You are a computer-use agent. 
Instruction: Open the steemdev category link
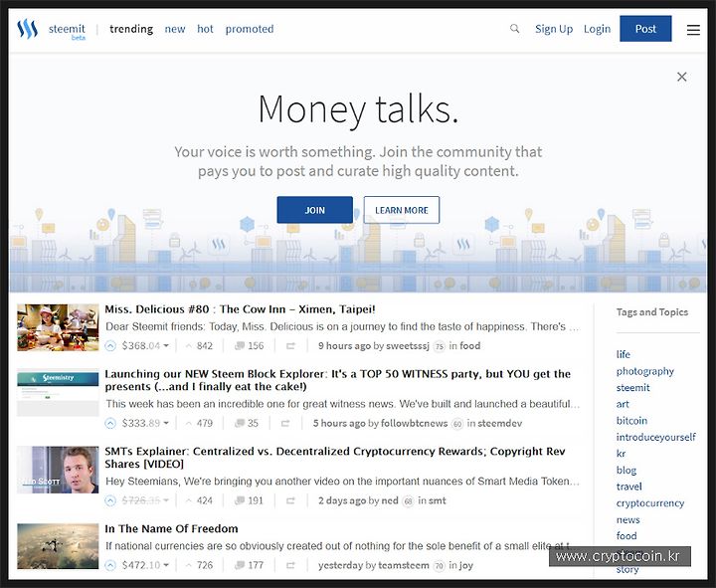pyautogui.click(x=500, y=424)
